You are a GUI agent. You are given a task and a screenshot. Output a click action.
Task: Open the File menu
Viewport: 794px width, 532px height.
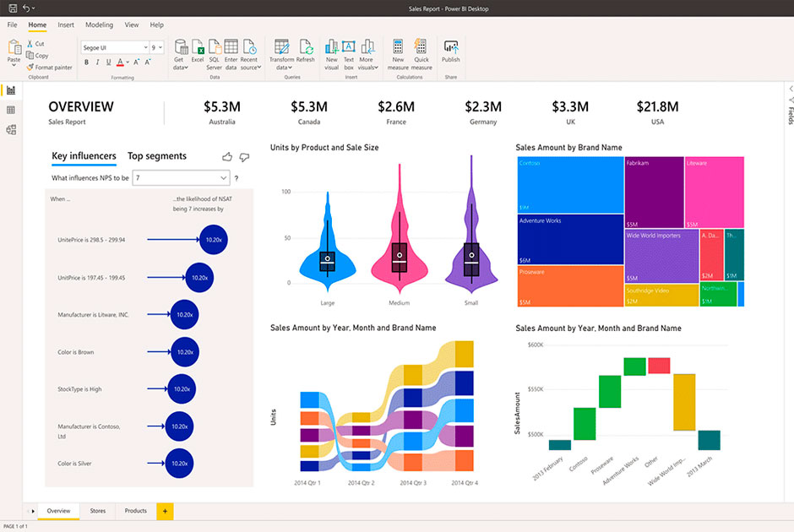tap(12, 24)
